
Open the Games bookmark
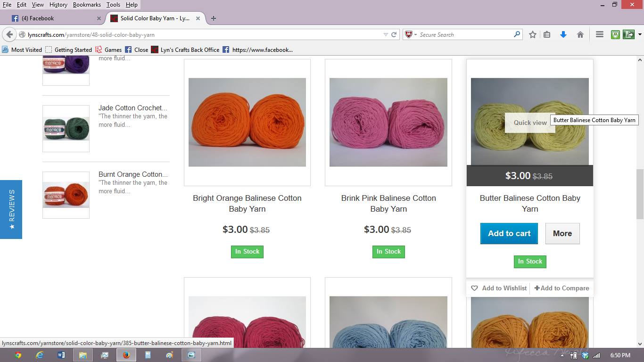click(108, 49)
